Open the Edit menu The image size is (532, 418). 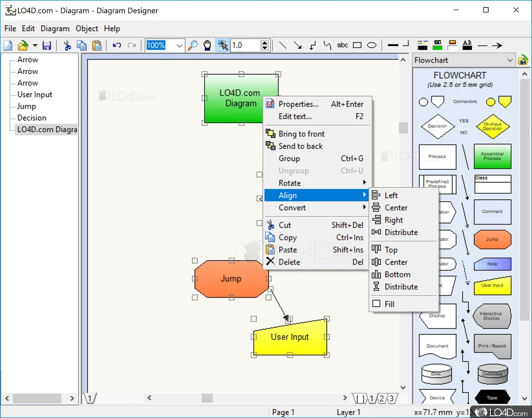28,28
